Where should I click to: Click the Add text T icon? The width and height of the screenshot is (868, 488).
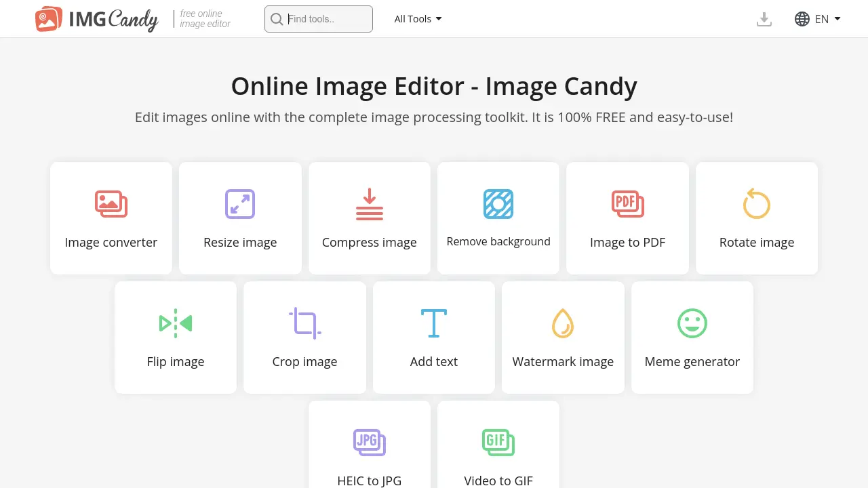[434, 323]
